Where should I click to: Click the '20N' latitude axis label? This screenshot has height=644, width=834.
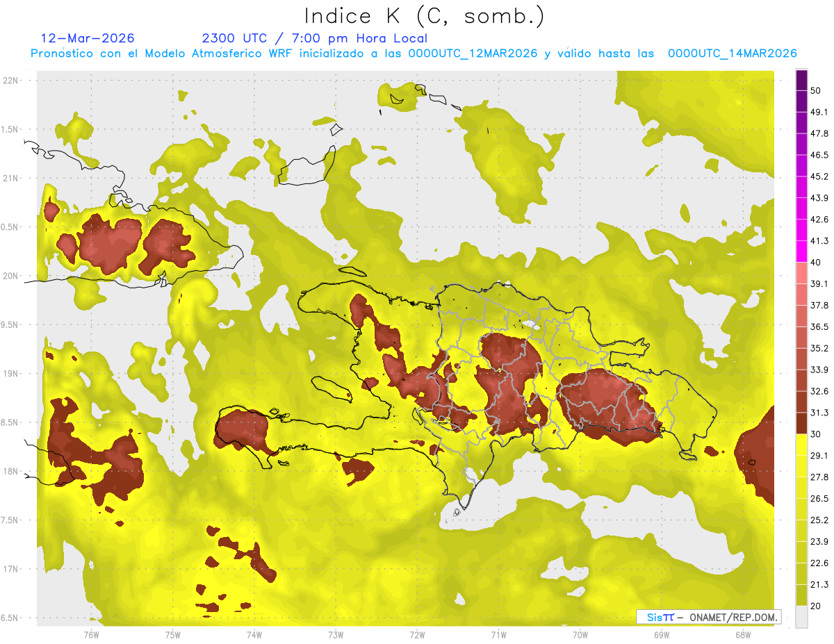pos(10,276)
